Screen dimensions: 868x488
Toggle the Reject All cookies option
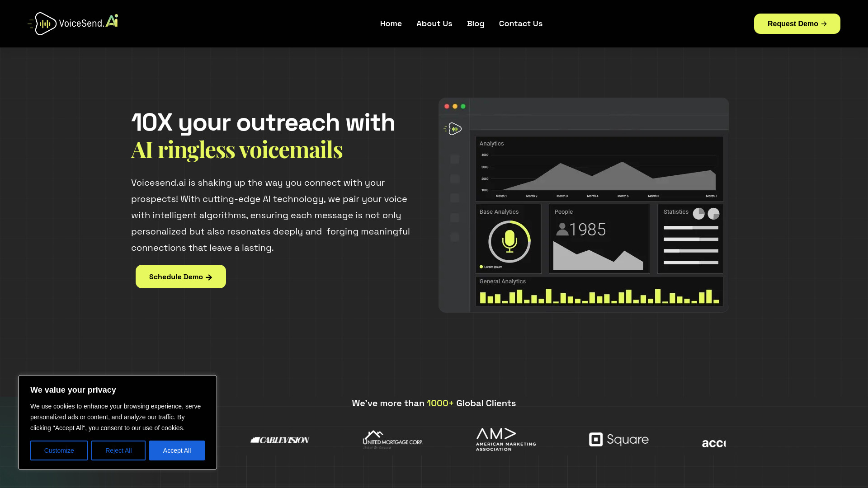[118, 450]
